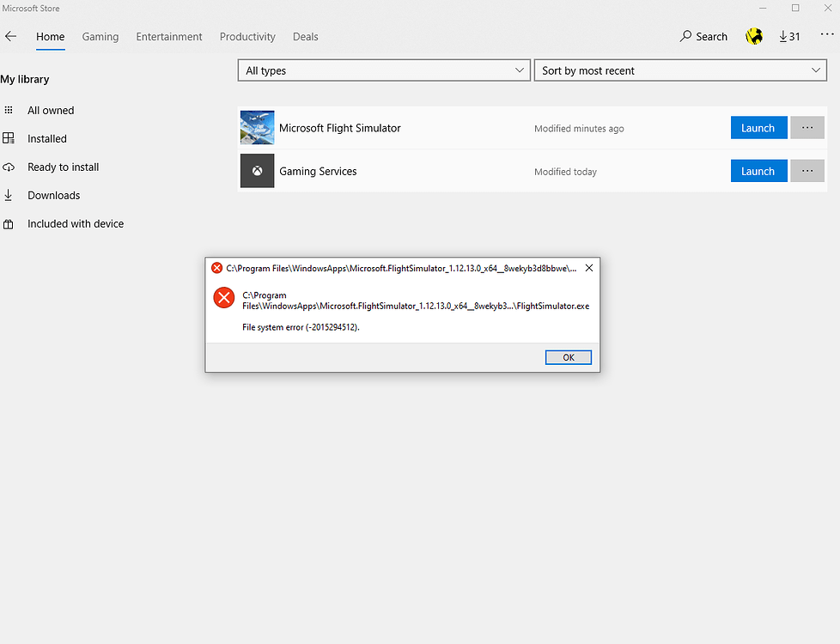840x644 pixels.
Task: Click the back arrow in Microsoft Store
Action: (x=11, y=37)
